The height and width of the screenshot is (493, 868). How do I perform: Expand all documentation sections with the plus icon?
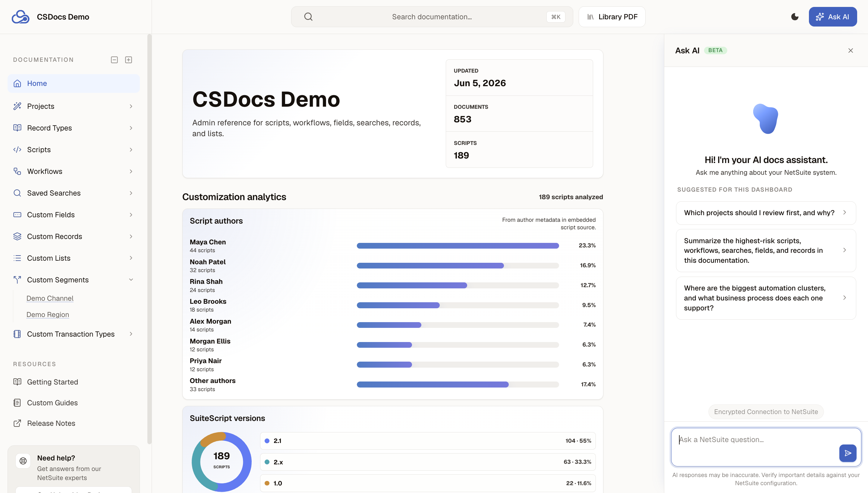[129, 60]
